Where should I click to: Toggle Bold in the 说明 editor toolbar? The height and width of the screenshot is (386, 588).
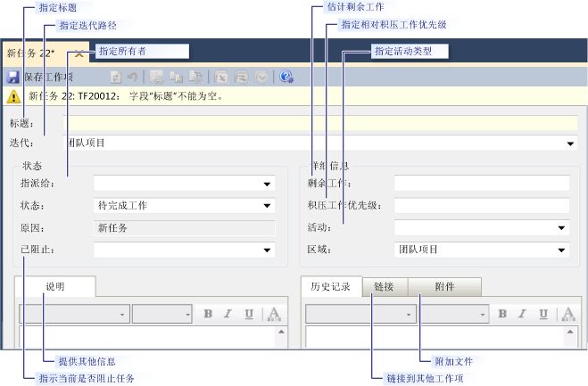208,314
